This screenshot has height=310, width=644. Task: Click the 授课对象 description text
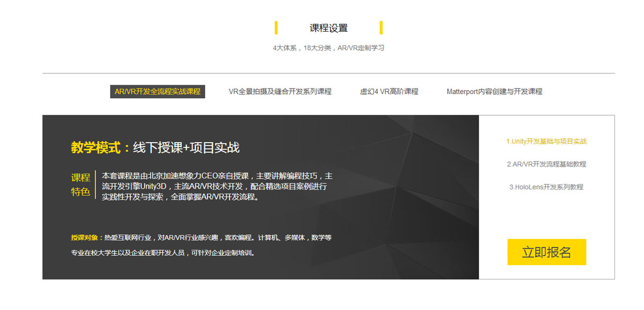tap(201, 245)
